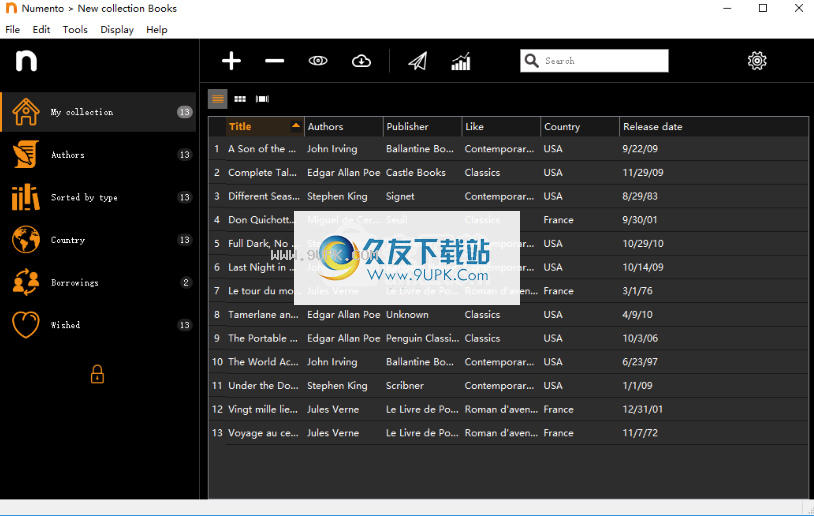Switch to grid thumbnails view
This screenshot has width=814, height=516.
pos(240,99)
